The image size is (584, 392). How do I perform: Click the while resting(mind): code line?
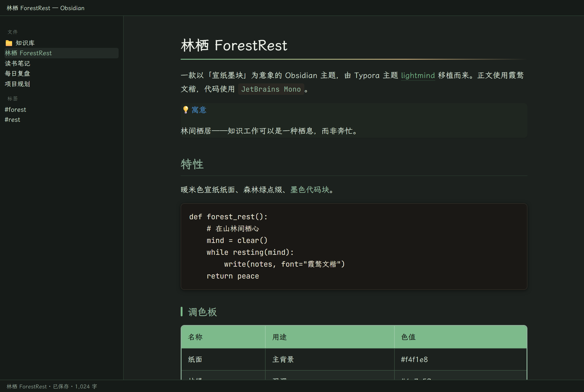coord(250,252)
